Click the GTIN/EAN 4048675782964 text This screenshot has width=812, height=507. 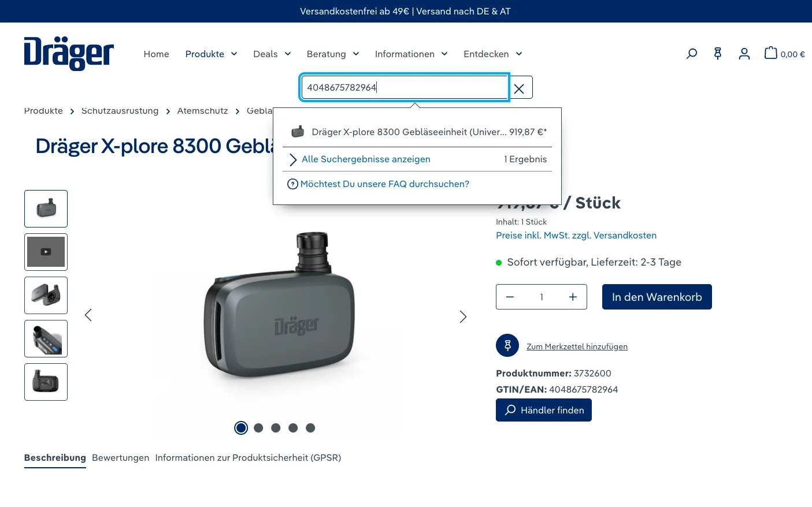point(557,390)
